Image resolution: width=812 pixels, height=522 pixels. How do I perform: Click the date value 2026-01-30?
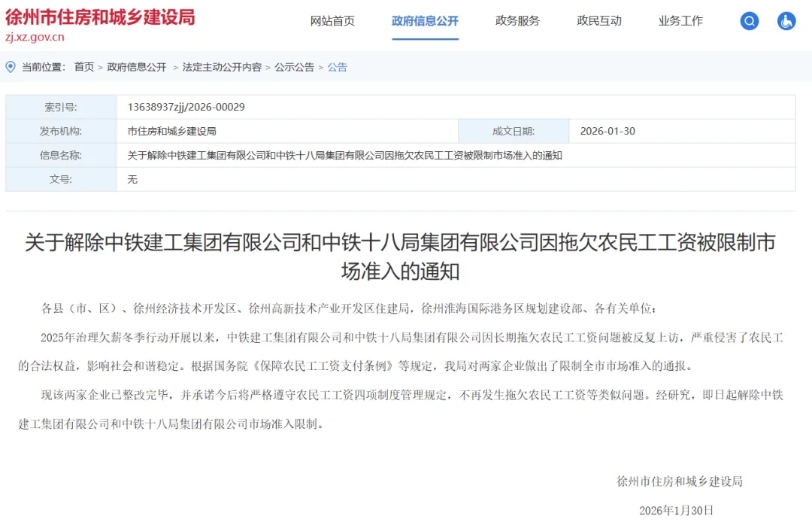click(607, 131)
